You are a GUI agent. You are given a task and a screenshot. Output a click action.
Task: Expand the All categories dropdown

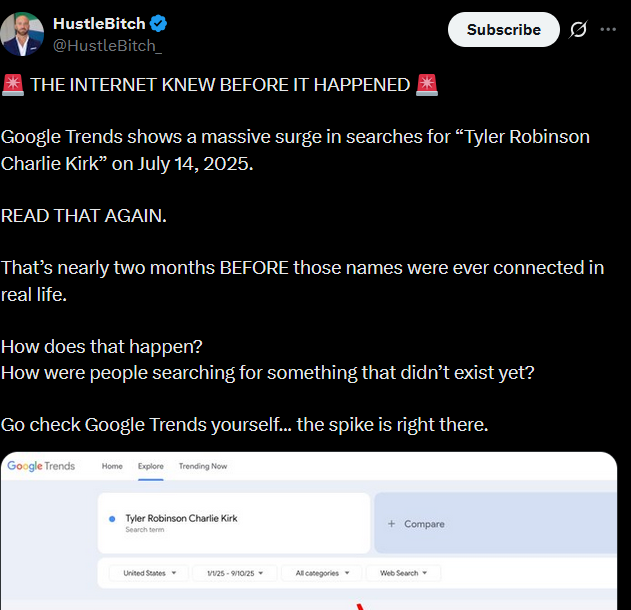[x=322, y=573]
